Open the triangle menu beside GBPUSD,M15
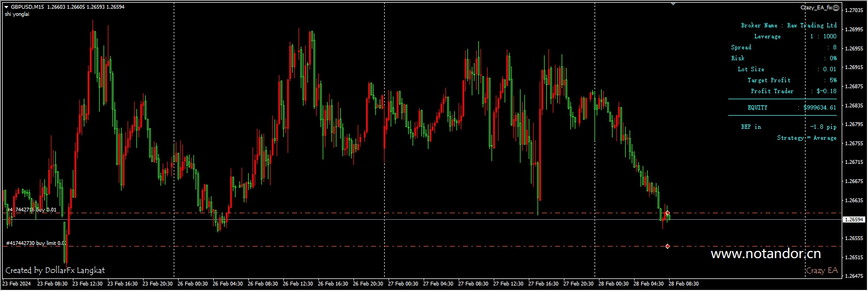Screen dimensions: 868x291 point(6,7)
